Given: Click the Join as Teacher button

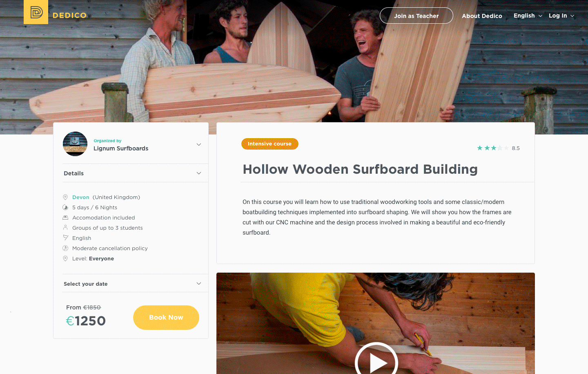Looking at the screenshot, I should pyautogui.click(x=416, y=16).
